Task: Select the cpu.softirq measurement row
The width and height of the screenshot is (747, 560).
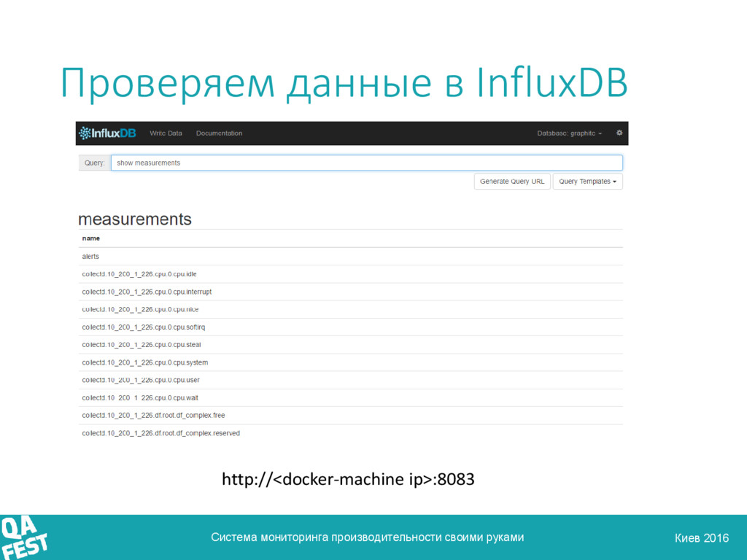Action: pos(351,327)
